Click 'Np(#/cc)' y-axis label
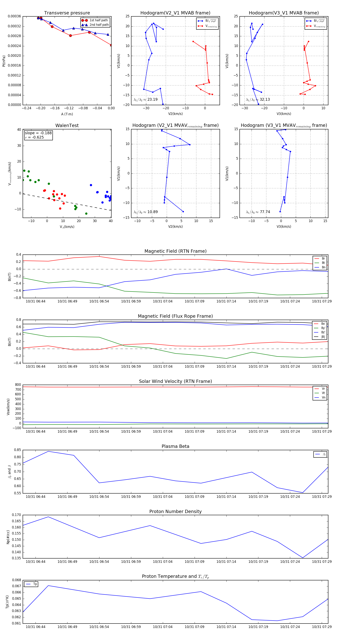This screenshot has height=644, width=351. tap(8, 537)
